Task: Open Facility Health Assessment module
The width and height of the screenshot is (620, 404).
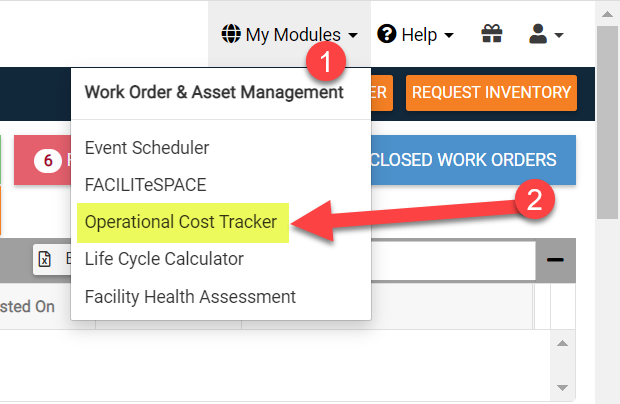Action: [190, 296]
